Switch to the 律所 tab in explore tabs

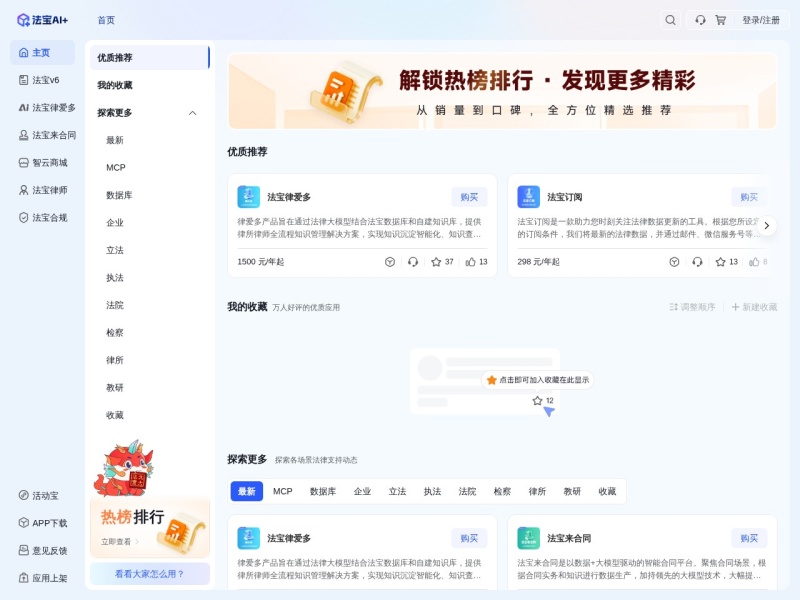pos(537,491)
